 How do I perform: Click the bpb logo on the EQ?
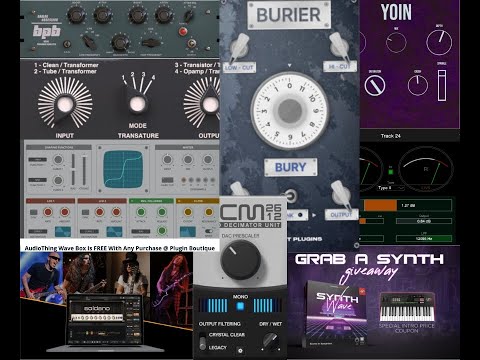[46, 32]
